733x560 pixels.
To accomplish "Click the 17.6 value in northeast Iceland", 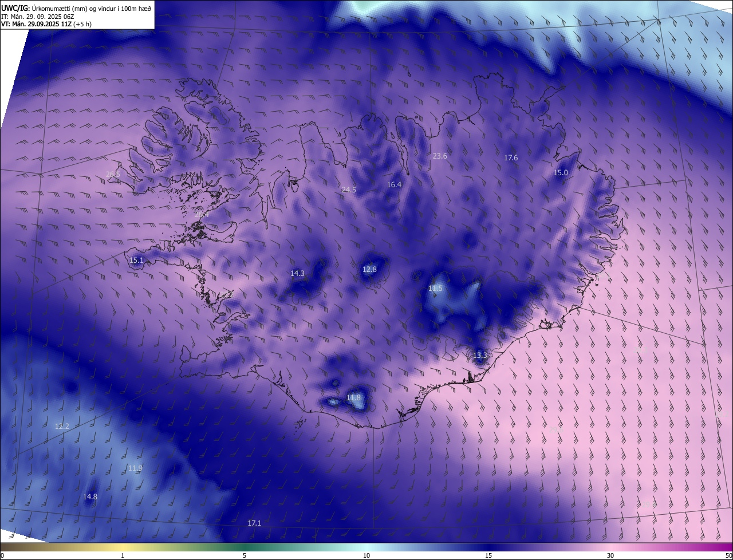I will click(x=511, y=157).
